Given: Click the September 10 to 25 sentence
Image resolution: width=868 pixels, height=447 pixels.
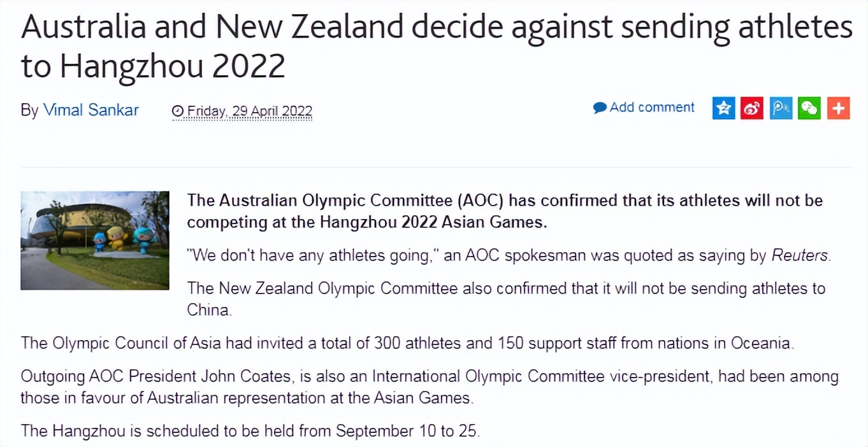Looking at the screenshot, I should point(250,431).
